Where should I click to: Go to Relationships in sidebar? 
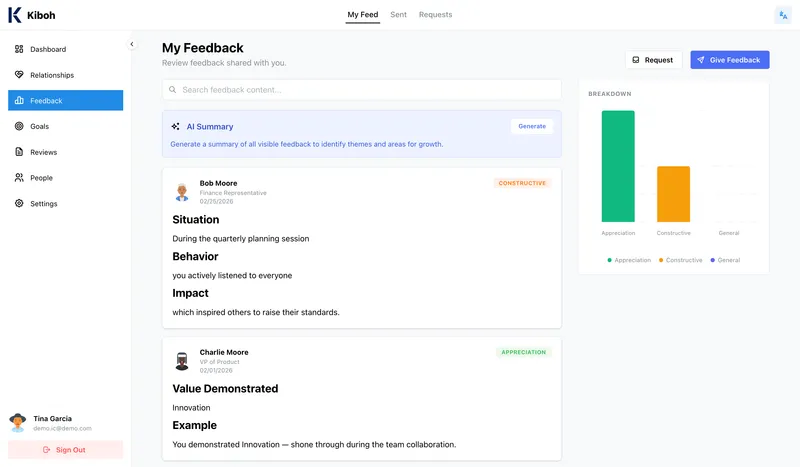click(65, 75)
